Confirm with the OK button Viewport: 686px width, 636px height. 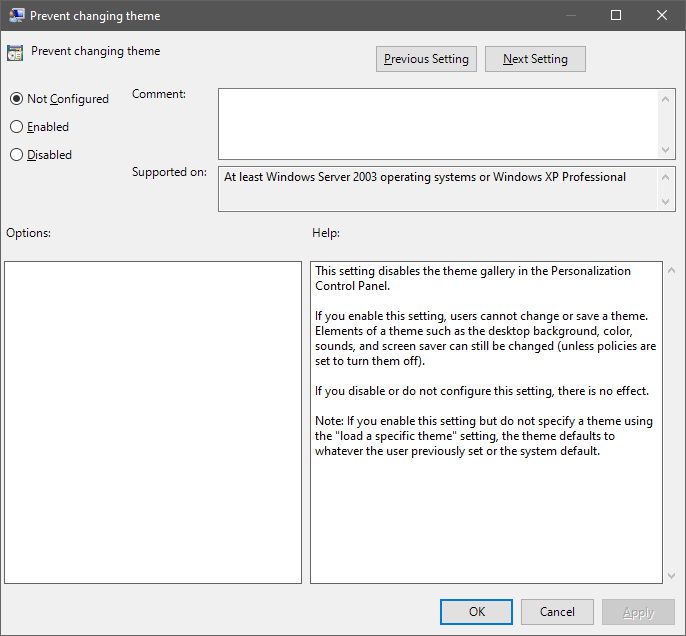pyautogui.click(x=477, y=612)
